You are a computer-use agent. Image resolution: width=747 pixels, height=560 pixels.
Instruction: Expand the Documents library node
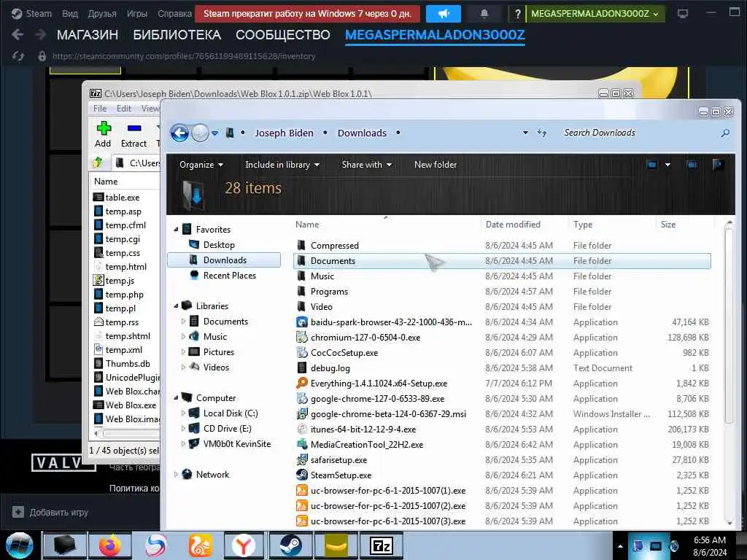pyautogui.click(x=183, y=322)
